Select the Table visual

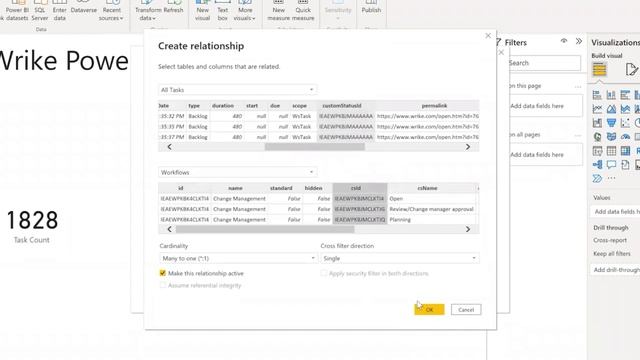point(611,151)
